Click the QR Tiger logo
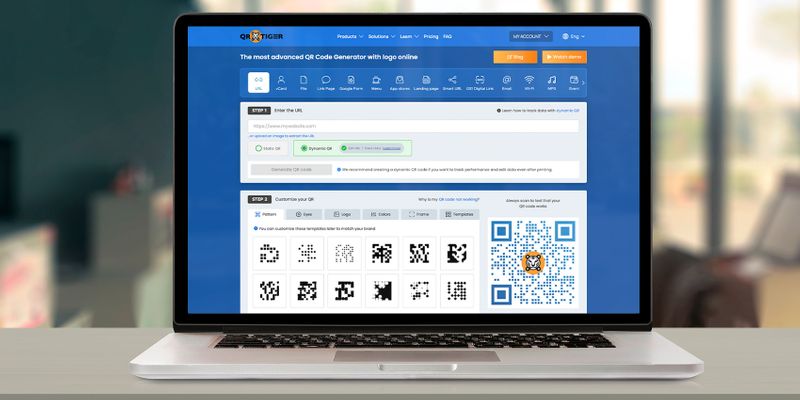The image size is (800, 400). tap(261, 36)
